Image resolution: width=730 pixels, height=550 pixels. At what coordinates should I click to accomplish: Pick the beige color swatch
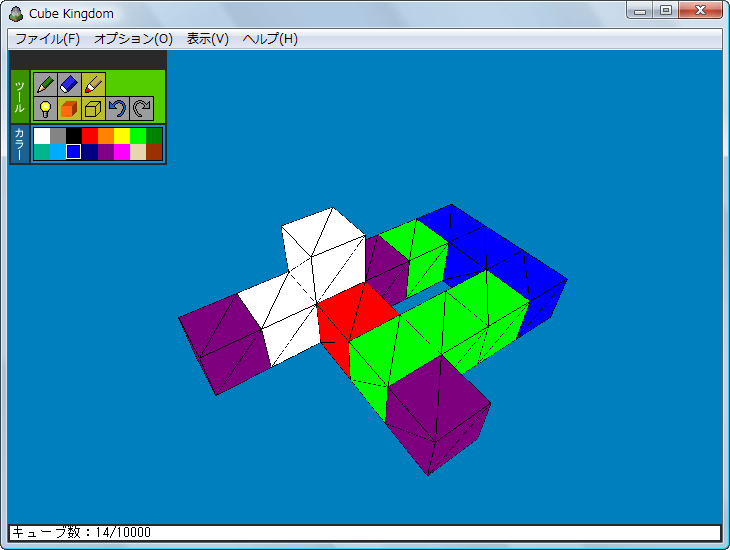tap(138, 152)
